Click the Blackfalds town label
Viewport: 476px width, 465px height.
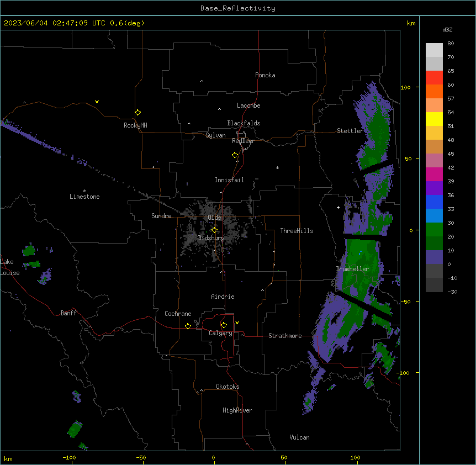click(x=244, y=123)
